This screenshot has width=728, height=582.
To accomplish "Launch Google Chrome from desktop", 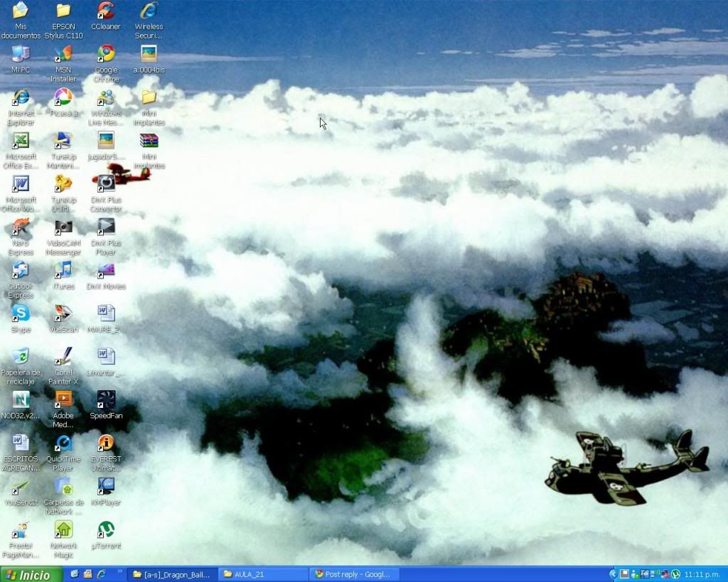I will click(106, 55).
